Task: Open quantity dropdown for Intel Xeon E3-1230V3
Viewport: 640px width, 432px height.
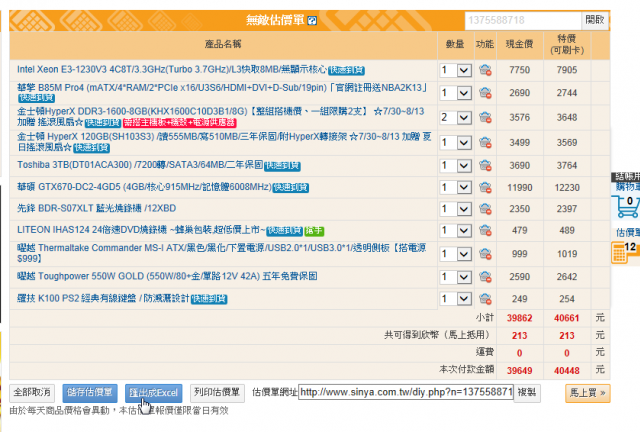Action: coord(456,70)
